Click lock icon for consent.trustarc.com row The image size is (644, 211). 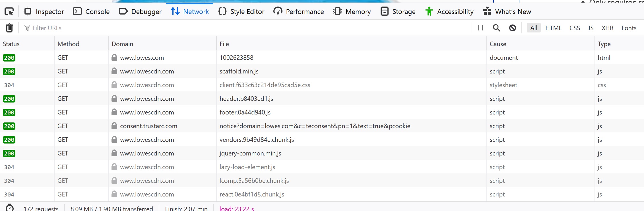[x=114, y=126]
